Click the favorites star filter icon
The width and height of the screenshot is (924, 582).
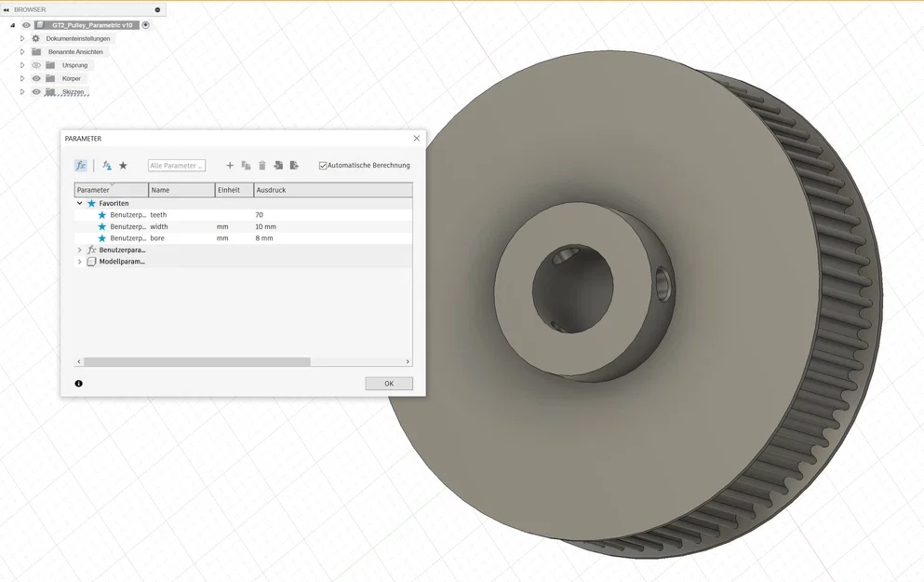123,166
